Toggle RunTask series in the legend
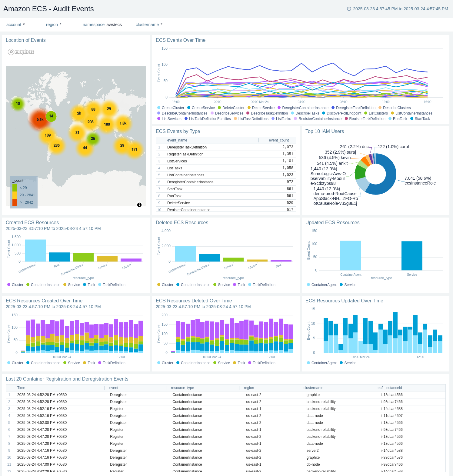This screenshot has width=453, height=476. tap(398, 119)
